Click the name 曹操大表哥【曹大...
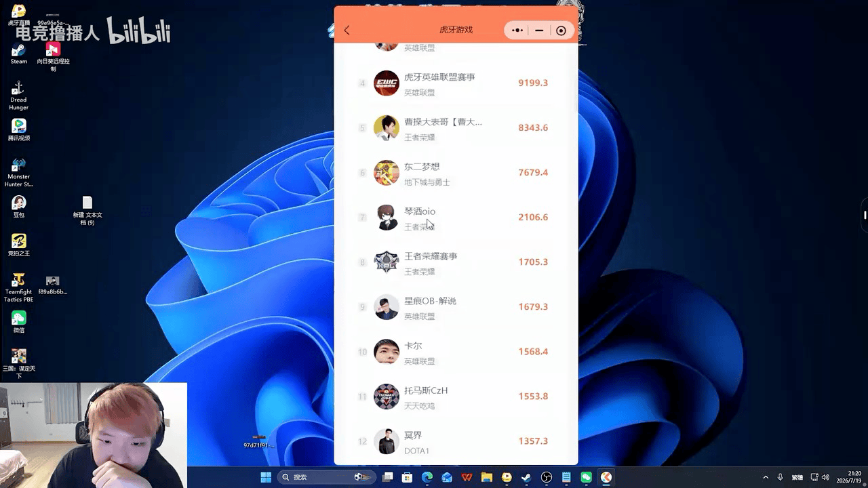This screenshot has width=868, height=488. [x=443, y=122]
